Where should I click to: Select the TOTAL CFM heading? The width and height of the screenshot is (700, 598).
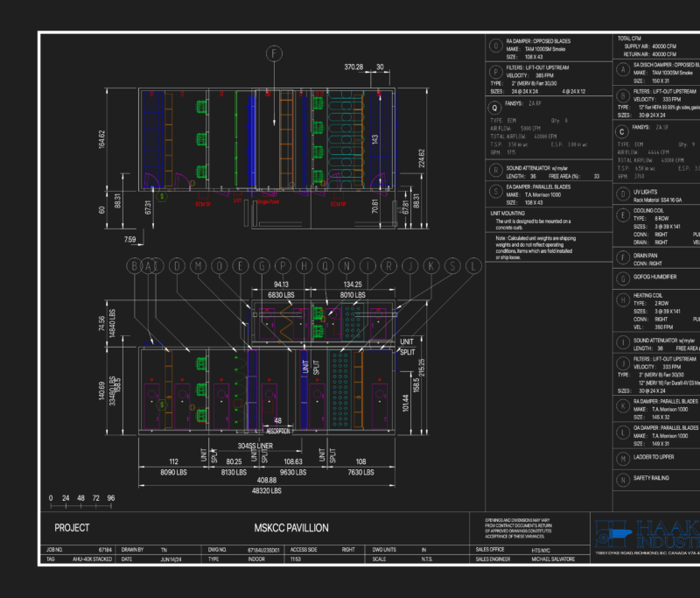[x=629, y=39]
